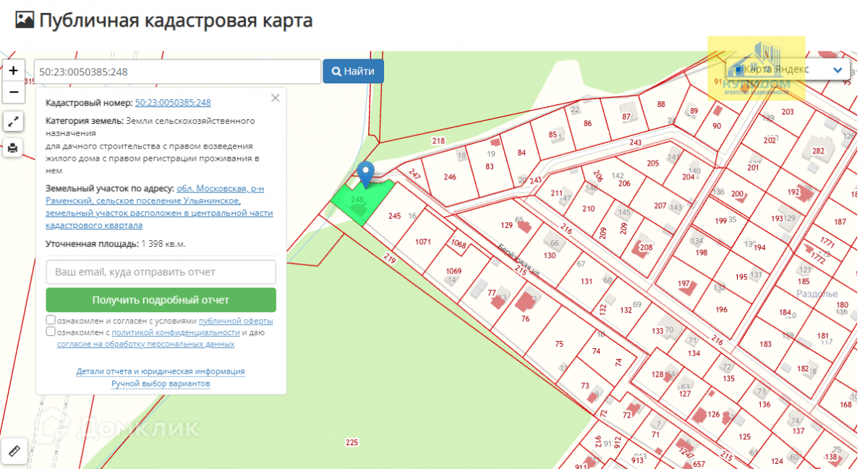Click parcel 1069 on the map
The width and height of the screenshot is (868, 469).
pos(454,271)
